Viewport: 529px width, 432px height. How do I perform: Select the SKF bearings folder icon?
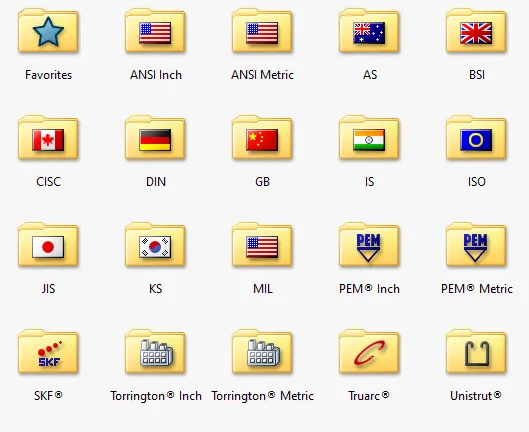[x=48, y=352]
